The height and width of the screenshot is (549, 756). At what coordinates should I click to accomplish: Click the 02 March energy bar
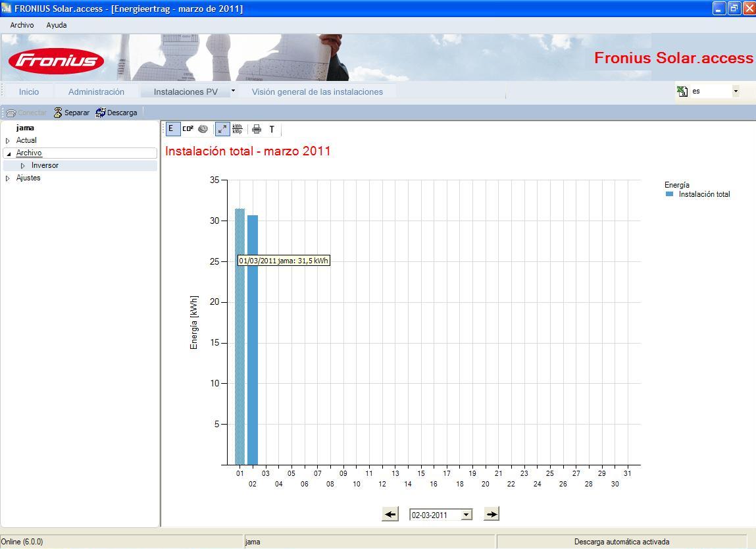click(x=253, y=340)
